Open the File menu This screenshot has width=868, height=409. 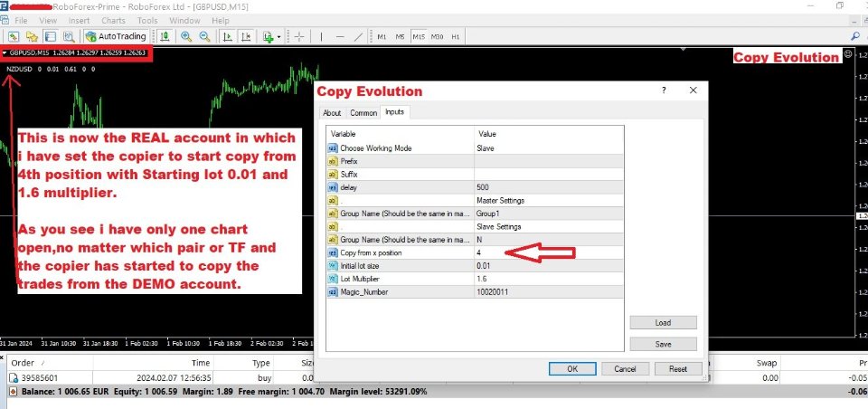pyautogui.click(x=21, y=21)
